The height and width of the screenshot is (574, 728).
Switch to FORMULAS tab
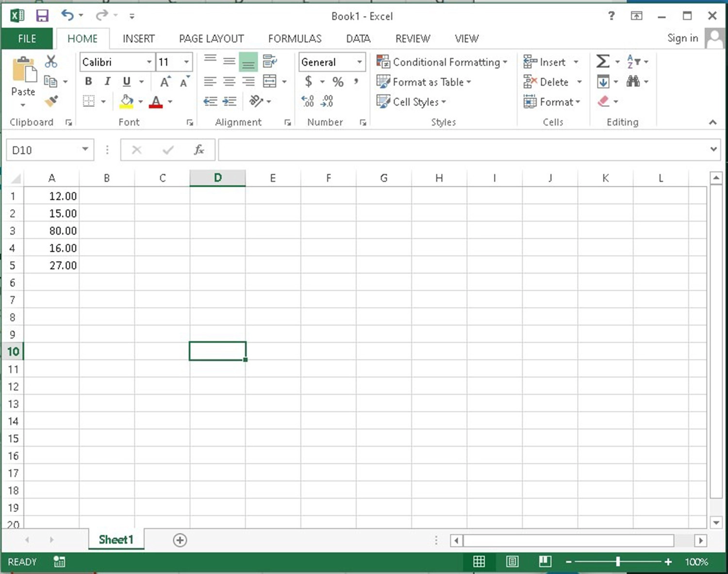click(295, 39)
